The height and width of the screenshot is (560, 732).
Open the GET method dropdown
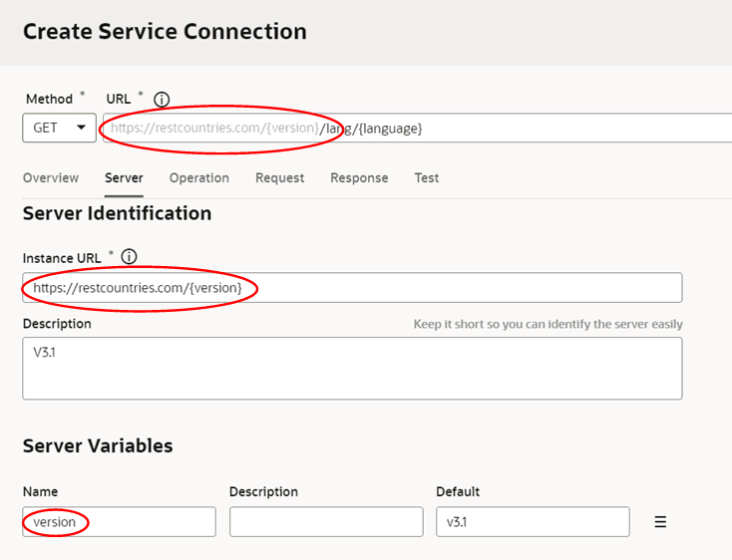click(x=60, y=129)
